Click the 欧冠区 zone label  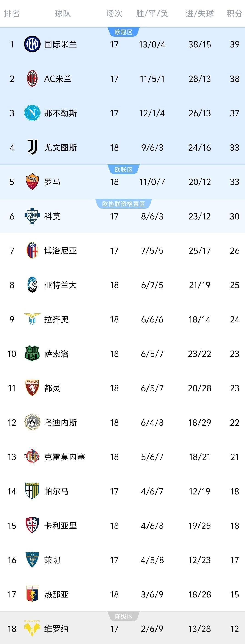(124, 32)
